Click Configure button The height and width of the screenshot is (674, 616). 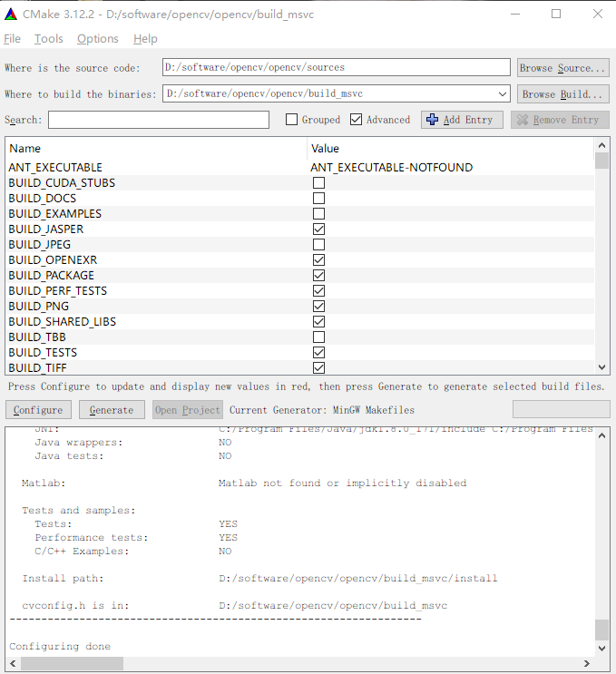point(38,410)
